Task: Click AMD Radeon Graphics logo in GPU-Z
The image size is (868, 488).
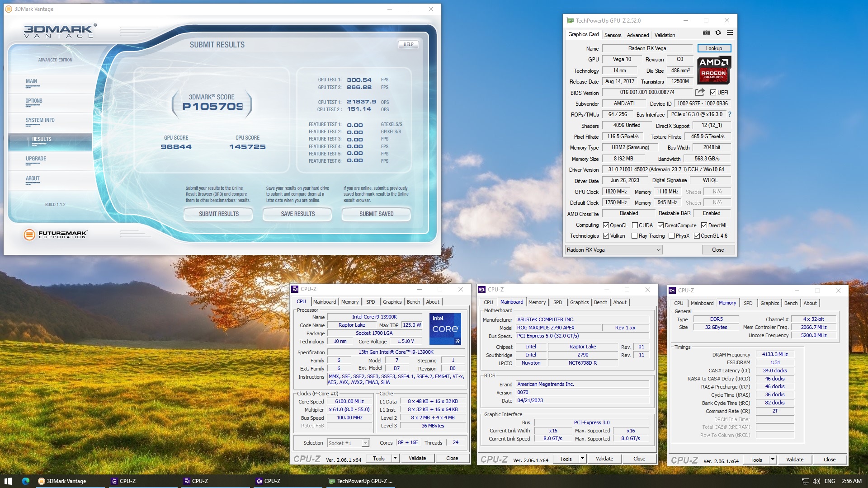Action: point(714,70)
